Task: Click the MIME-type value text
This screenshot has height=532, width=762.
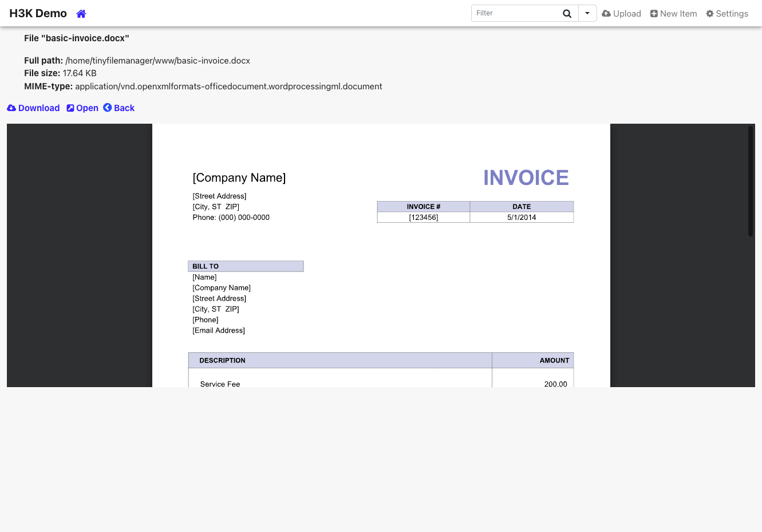Action: coord(228,86)
